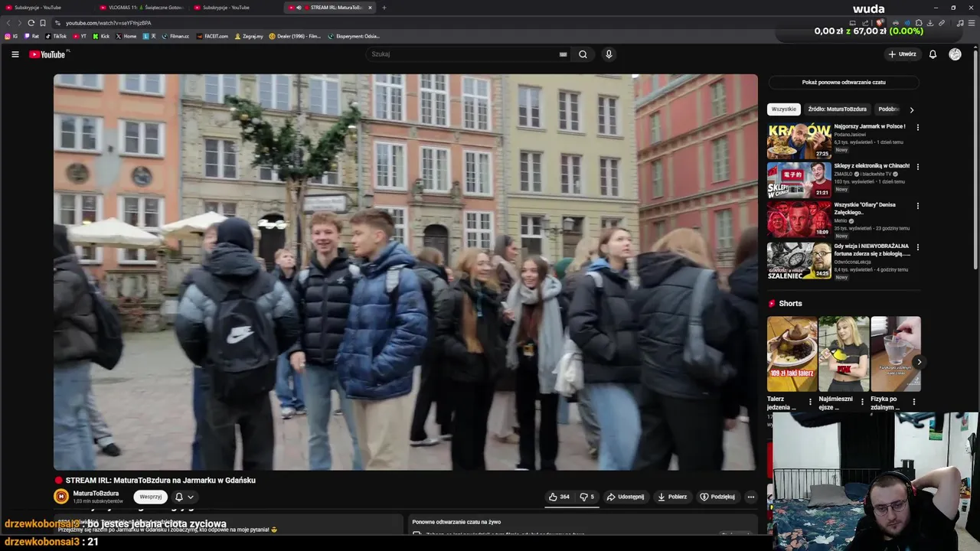Screen dimensions: 980x551
Task: Dislike the video with thumbs down
Action: 586,497
